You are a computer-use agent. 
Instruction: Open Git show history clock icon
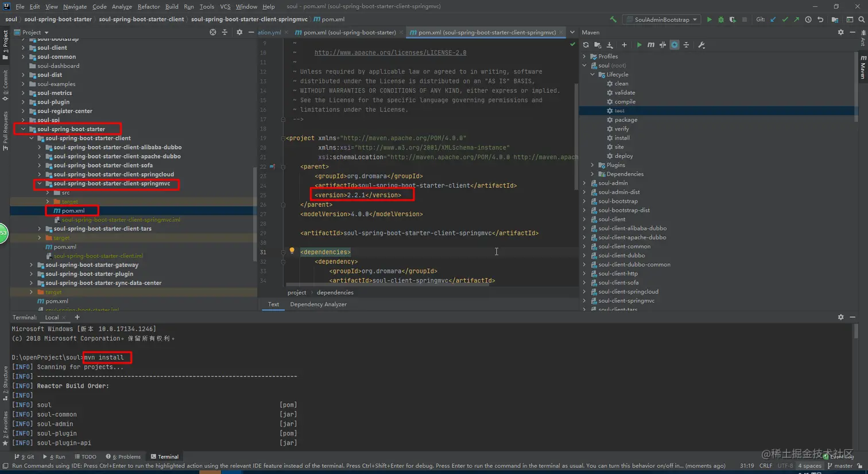click(x=808, y=20)
